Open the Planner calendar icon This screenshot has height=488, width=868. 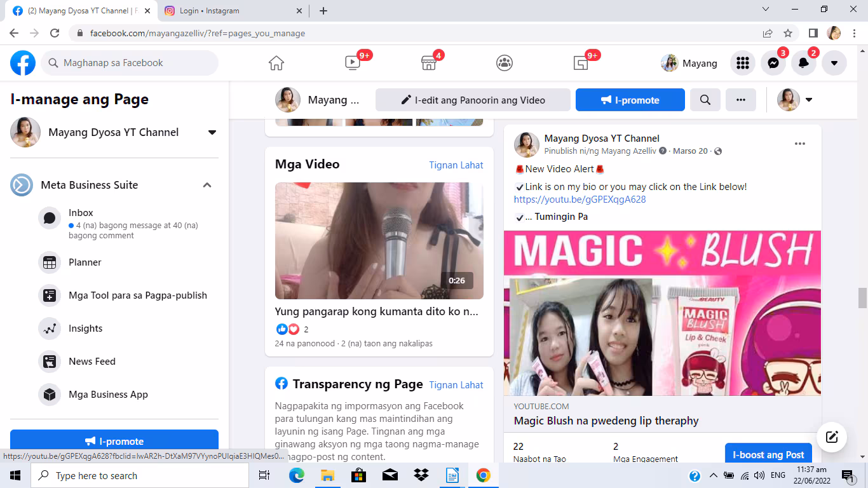click(49, 262)
